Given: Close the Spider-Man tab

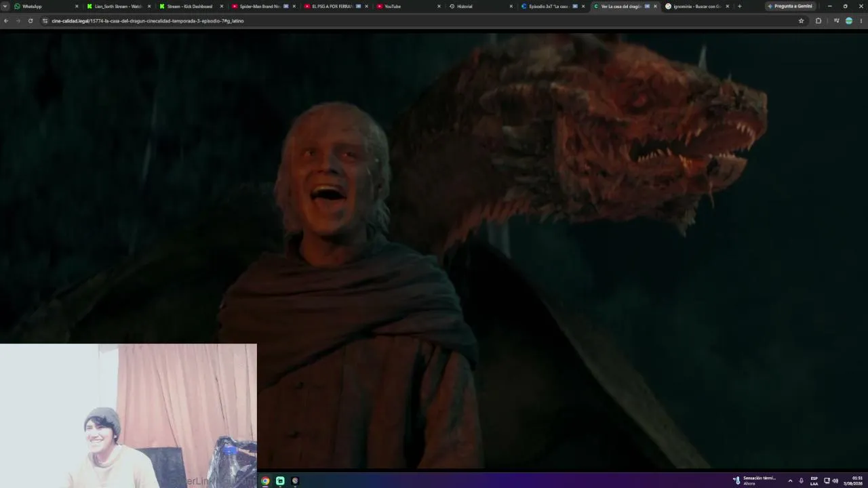Looking at the screenshot, I should tap(294, 6).
